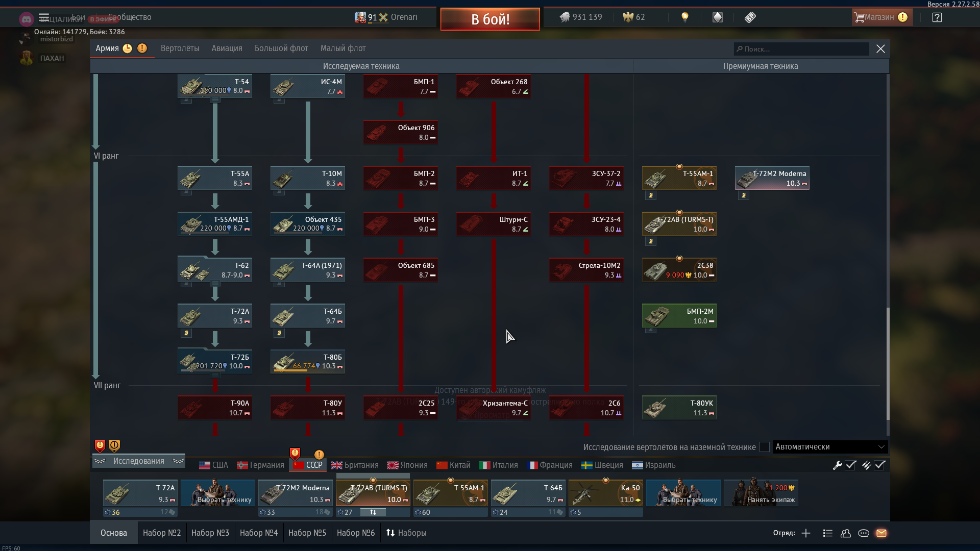Switch to Набор №2 preset
980x551 pixels.
162,533
